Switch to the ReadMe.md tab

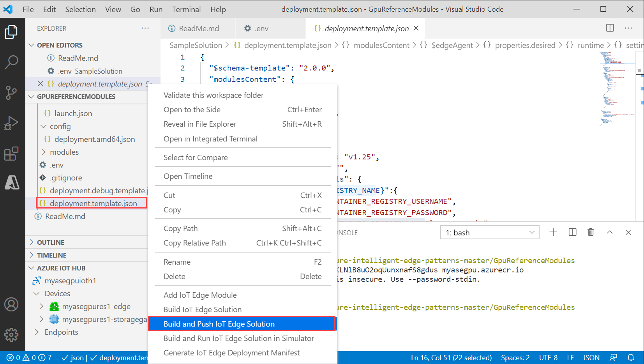[x=199, y=28]
